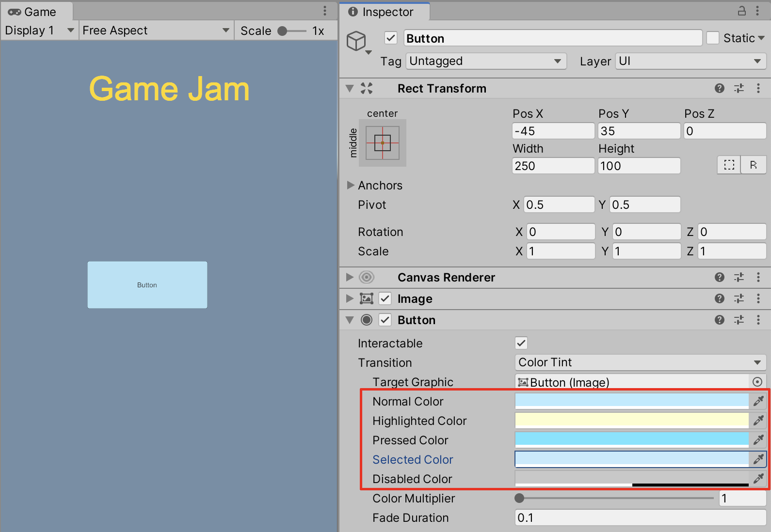Open the Tag Untagged dropdown
Screen dimensions: 771x532
click(486, 61)
